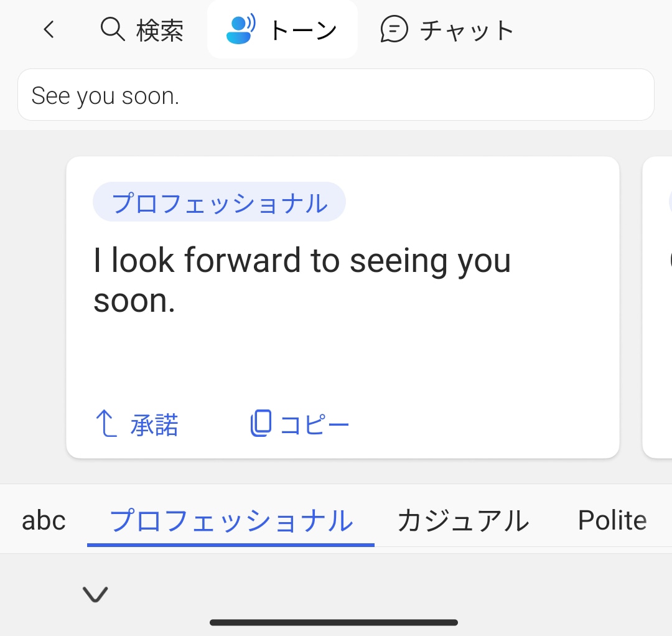Select the プロフェッショナル tab in bottom row

(x=231, y=520)
